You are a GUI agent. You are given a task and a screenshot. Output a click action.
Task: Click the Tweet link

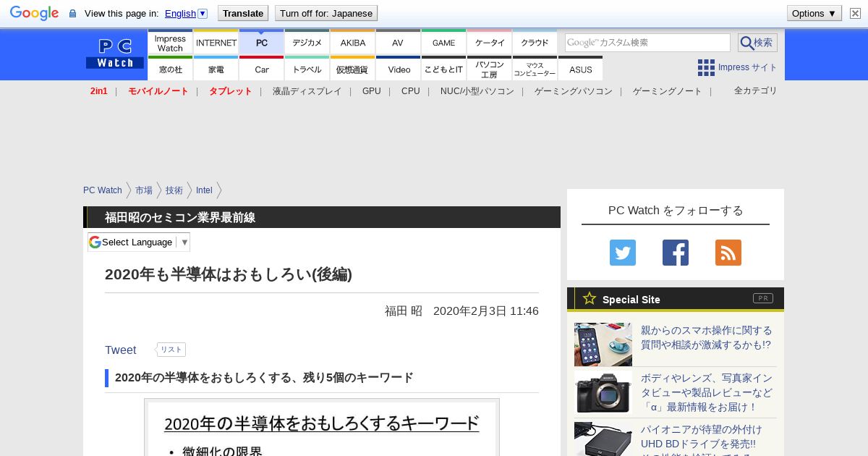[x=121, y=350]
